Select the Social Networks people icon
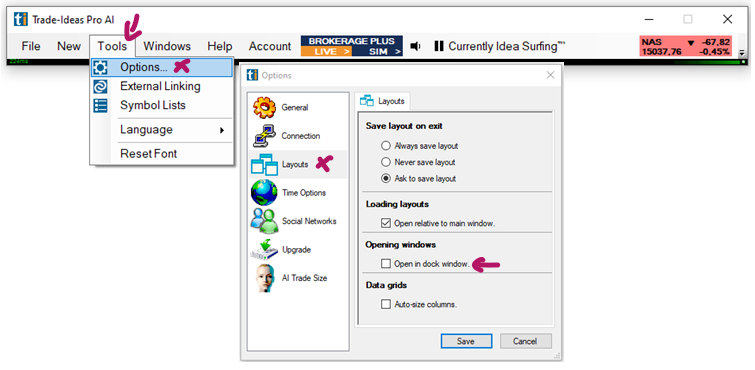The image size is (755, 370). click(x=264, y=221)
